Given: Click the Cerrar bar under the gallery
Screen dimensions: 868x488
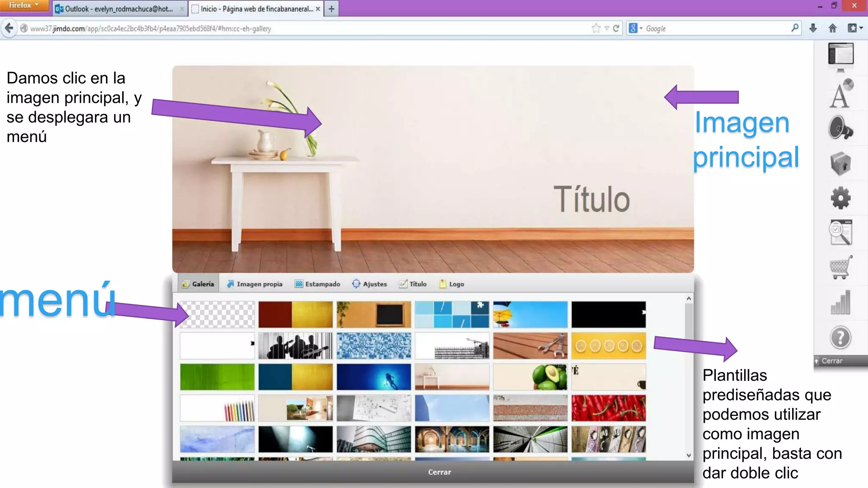Looking at the screenshot, I should [433, 472].
